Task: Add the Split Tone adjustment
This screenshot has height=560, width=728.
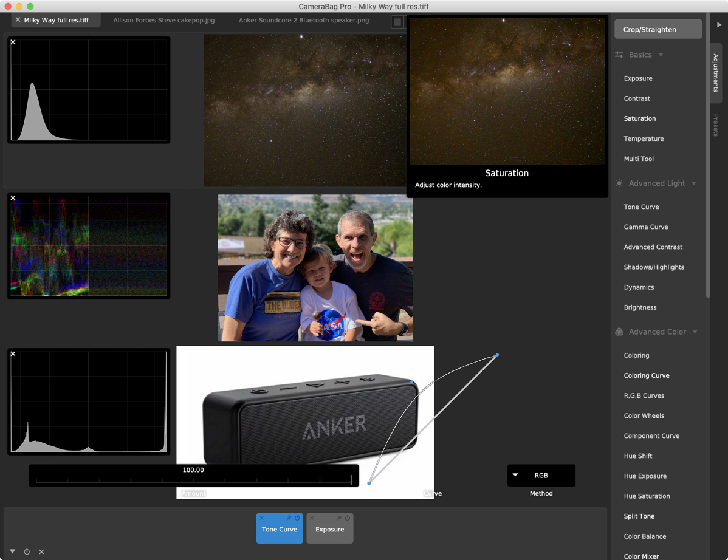Action: coord(639,516)
